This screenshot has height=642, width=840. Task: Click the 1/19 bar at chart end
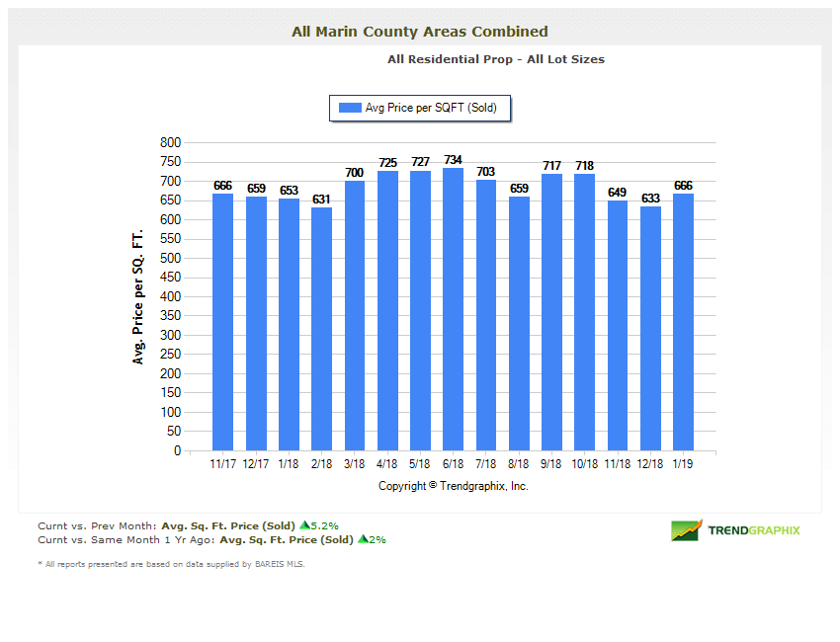tap(683, 322)
